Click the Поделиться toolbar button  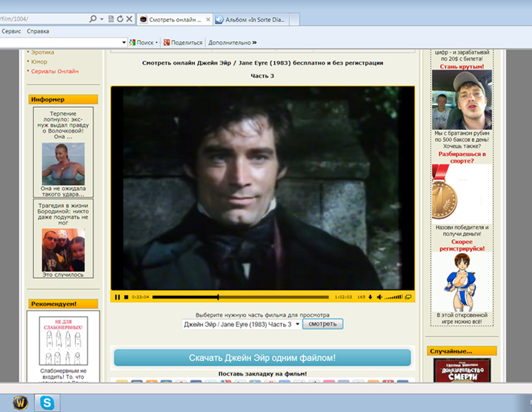tap(183, 43)
